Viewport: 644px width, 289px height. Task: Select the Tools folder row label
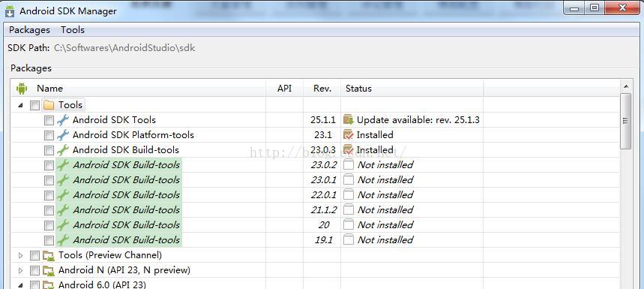point(70,105)
